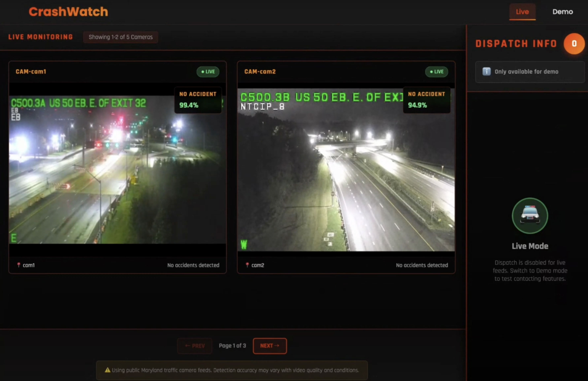Click the location pin next to cam1
588x381 pixels.
19,265
